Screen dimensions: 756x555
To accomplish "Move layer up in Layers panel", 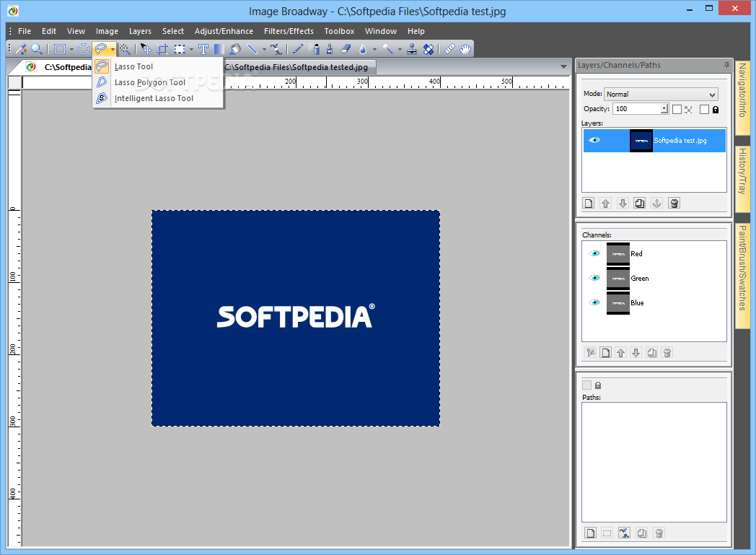I will click(605, 203).
